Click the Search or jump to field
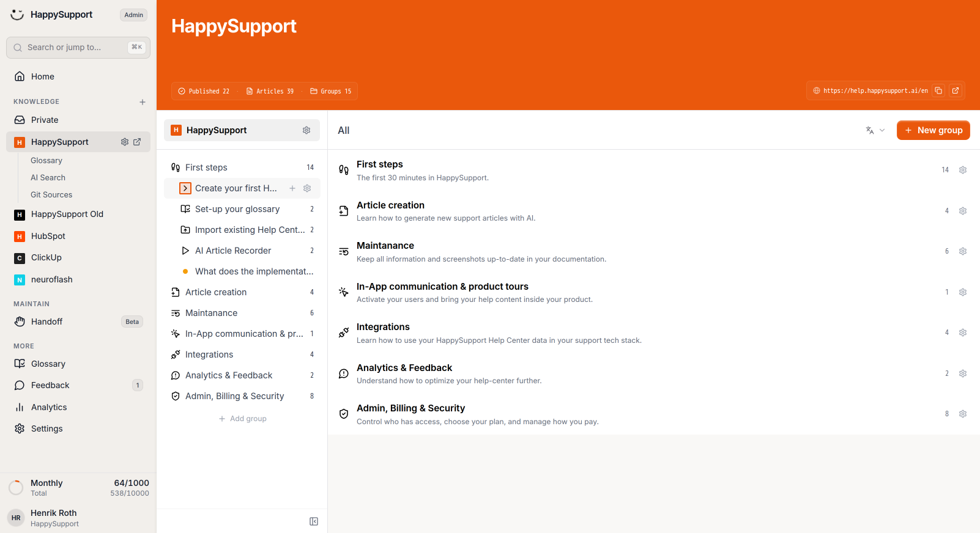This screenshot has height=533, width=980. click(x=78, y=48)
